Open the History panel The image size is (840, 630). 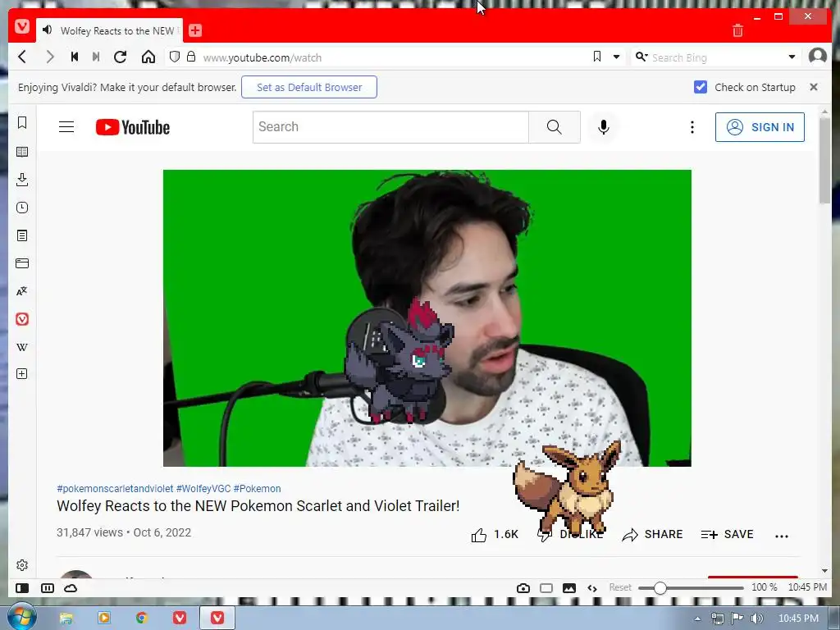click(x=22, y=208)
